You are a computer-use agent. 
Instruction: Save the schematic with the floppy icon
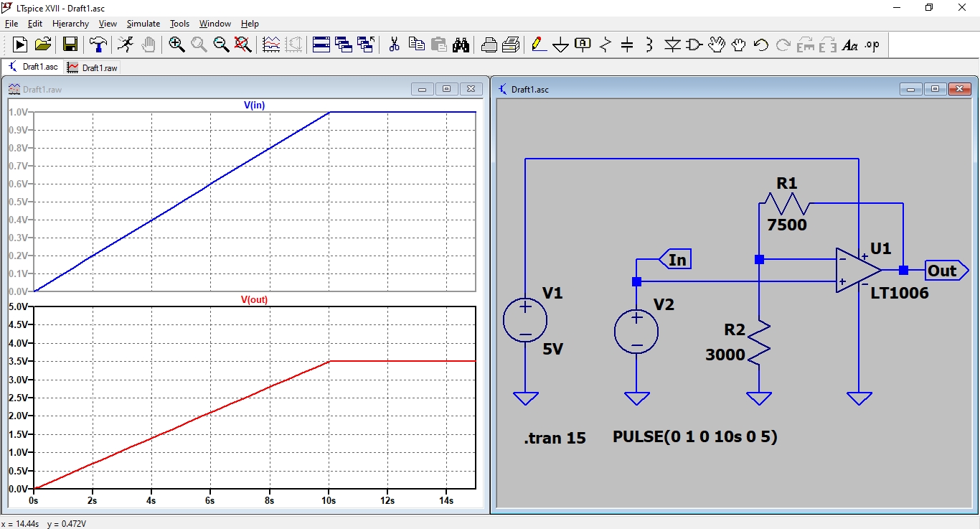click(70, 45)
